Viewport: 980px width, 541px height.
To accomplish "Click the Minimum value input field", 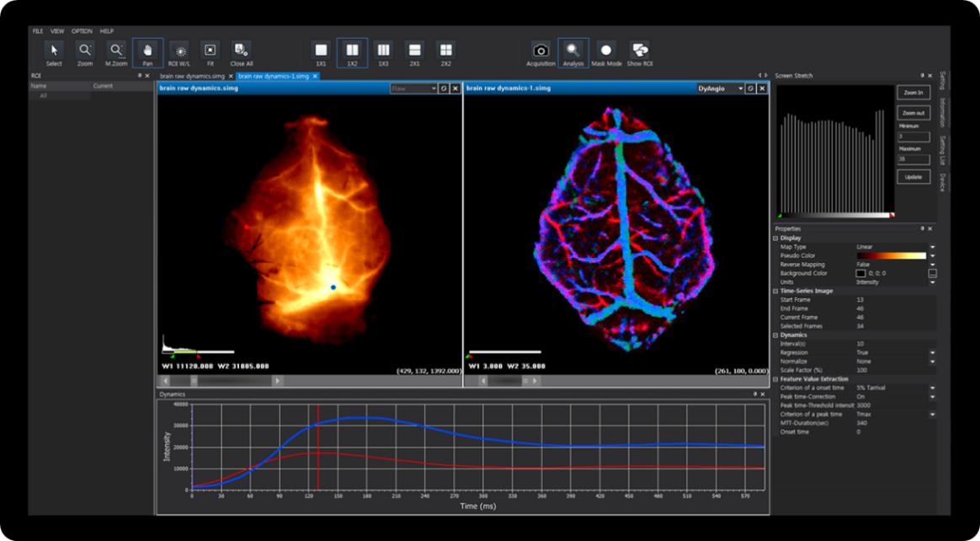I will [x=913, y=137].
